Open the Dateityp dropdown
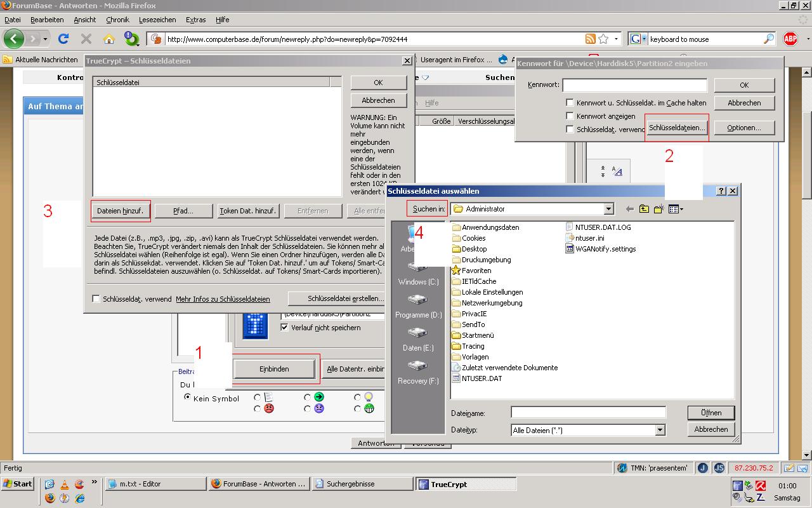The height and width of the screenshot is (508, 812). tap(660, 430)
